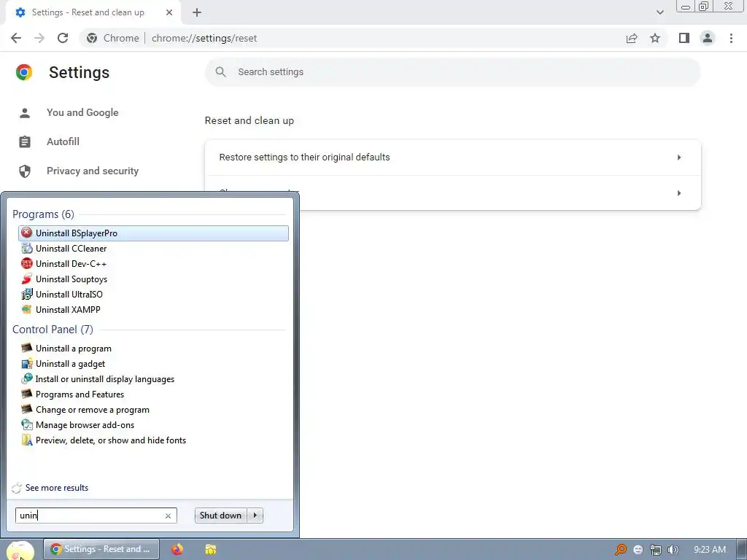Click the Search settings field
Viewport: 747px width, 560px height.
452,72
